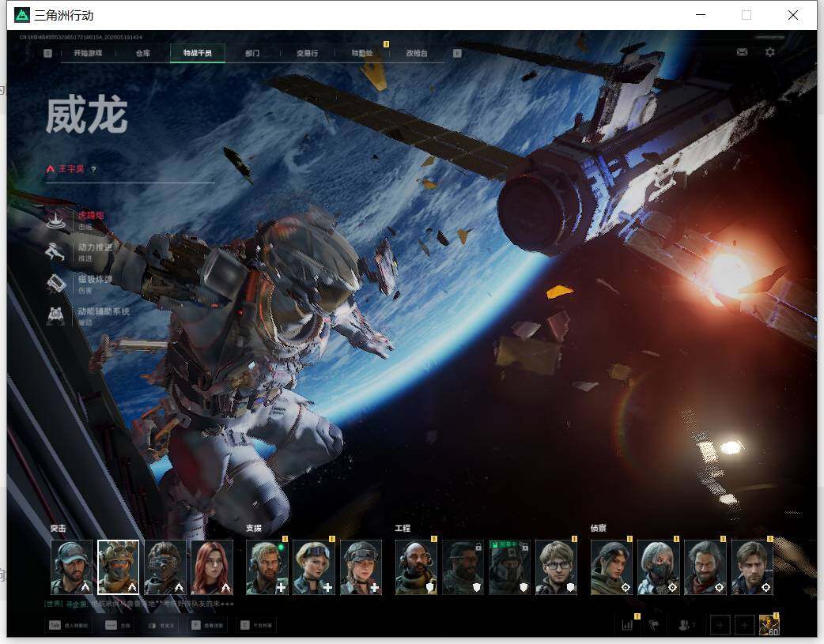
Task: Open the friends list icon
Action: click(686, 625)
